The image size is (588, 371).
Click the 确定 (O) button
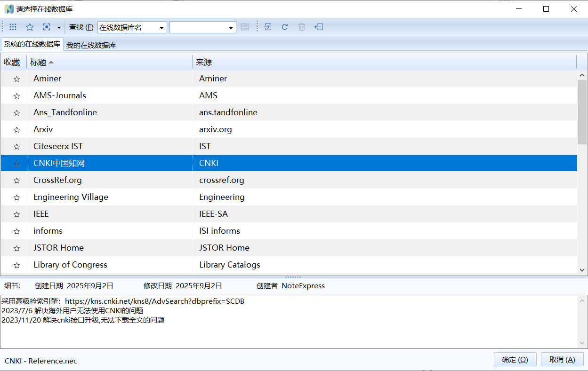click(515, 360)
